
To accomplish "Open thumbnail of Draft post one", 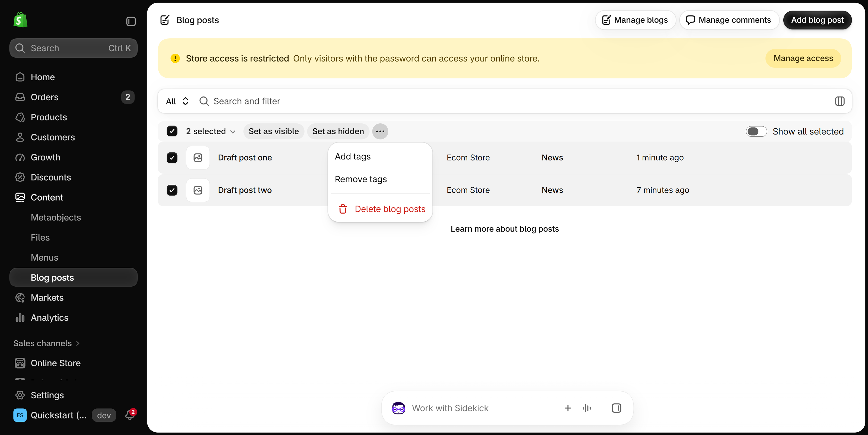I will pyautogui.click(x=198, y=158).
